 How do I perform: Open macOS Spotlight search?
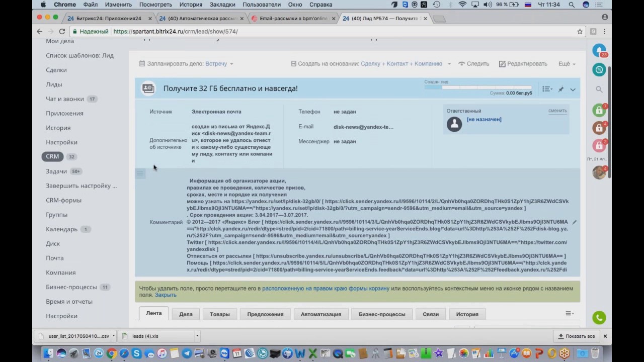[x=572, y=5]
